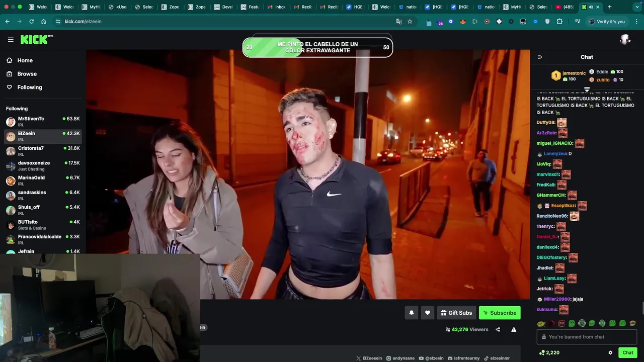Open MarinaGold channel in sidebar

point(43,180)
